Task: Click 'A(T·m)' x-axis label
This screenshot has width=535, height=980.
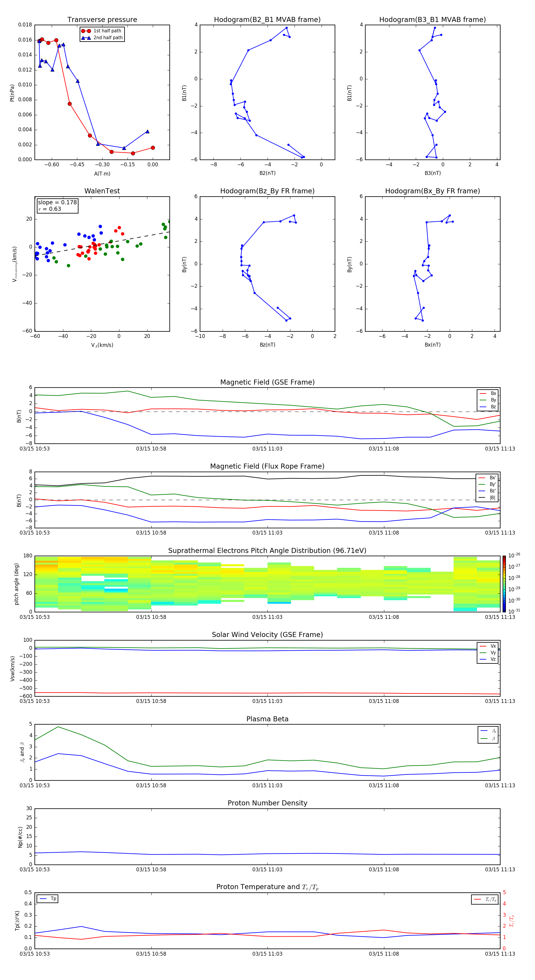Action: 102,173
